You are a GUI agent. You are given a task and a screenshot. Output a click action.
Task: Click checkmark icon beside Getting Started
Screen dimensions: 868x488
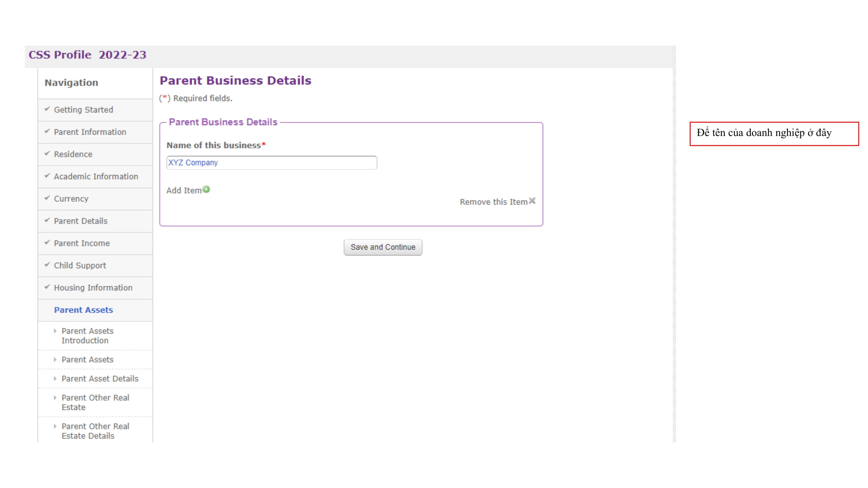pos(47,109)
